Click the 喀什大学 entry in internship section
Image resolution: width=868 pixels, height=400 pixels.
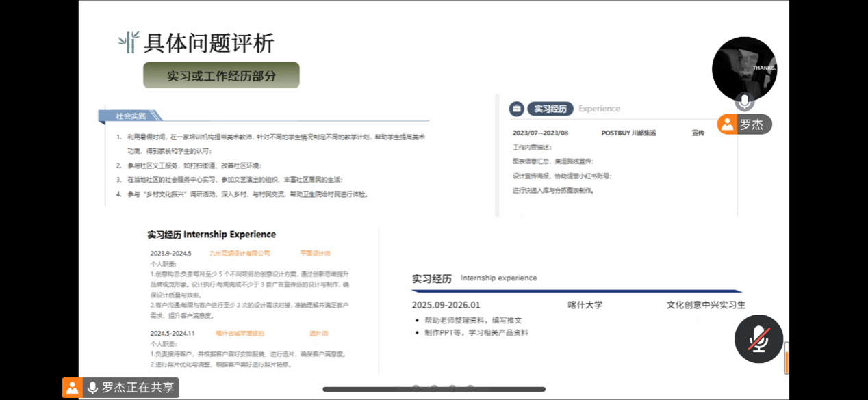tap(585, 305)
